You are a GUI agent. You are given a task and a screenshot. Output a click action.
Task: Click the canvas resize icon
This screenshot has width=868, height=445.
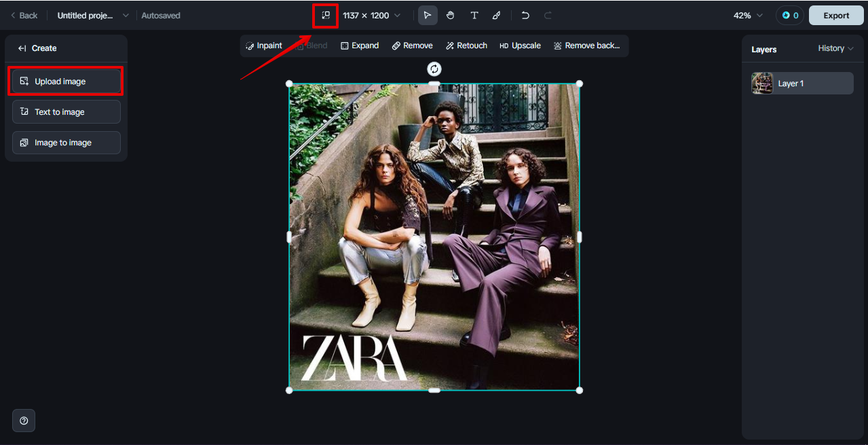pos(326,15)
